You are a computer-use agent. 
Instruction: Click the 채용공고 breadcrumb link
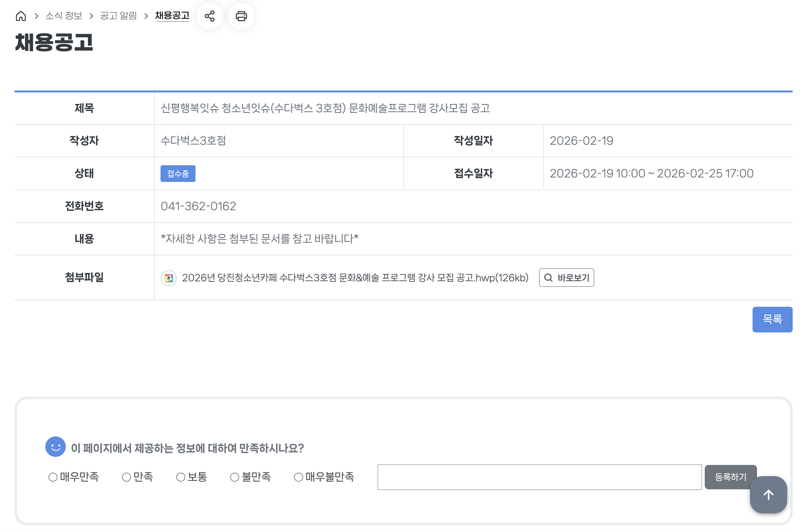pyautogui.click(x=172, y=15)
